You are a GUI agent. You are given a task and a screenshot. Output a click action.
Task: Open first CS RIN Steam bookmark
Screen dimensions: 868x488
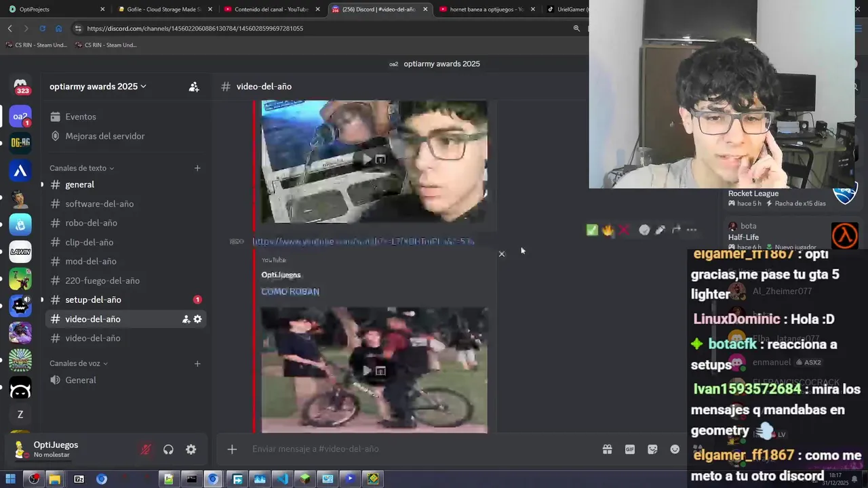point(37,45)
